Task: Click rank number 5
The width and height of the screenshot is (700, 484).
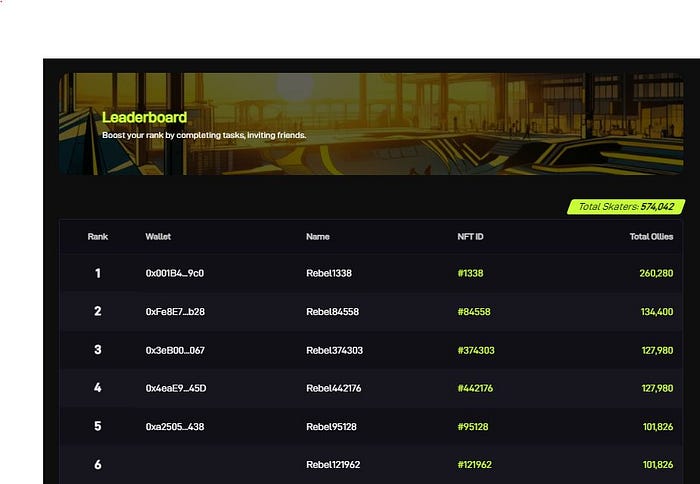Action: pyautogui.click(x=98, y=426)
